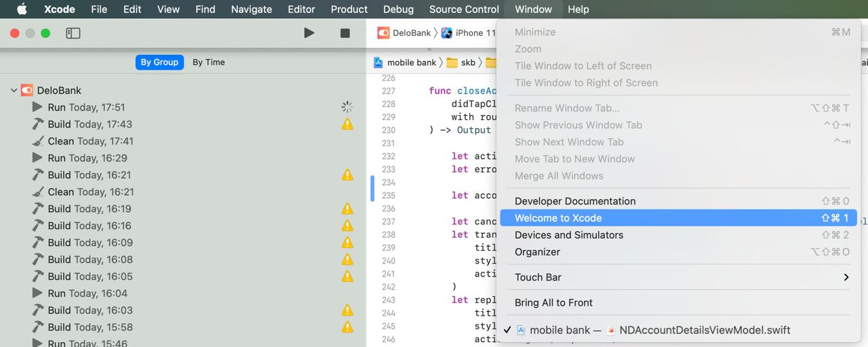Click the play icon of Run 17:51
This screenshot has height=347, width=868.
point(38,107)
